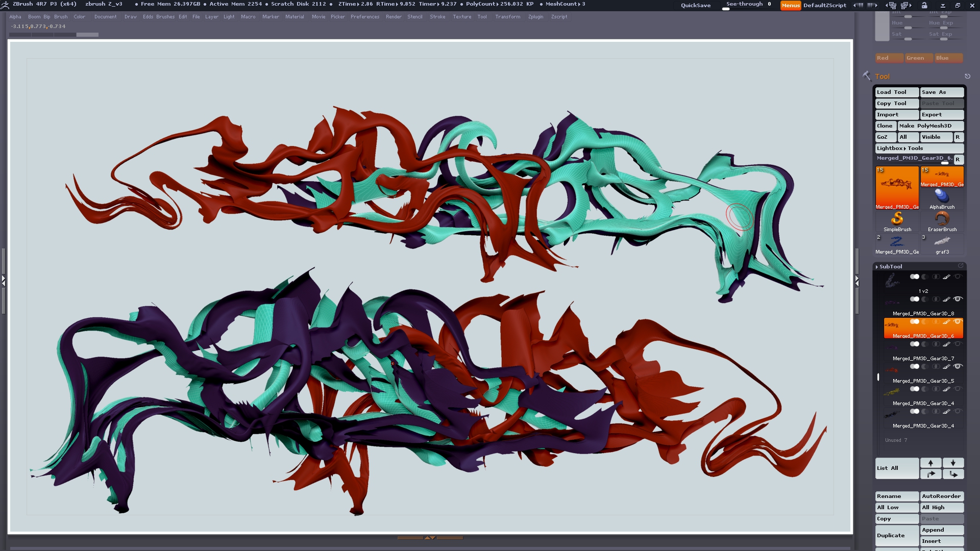Image resolution: width=980 pixels, height=551 pixels.
Task: Collapse the SubTool section
Action: [890, 266]
